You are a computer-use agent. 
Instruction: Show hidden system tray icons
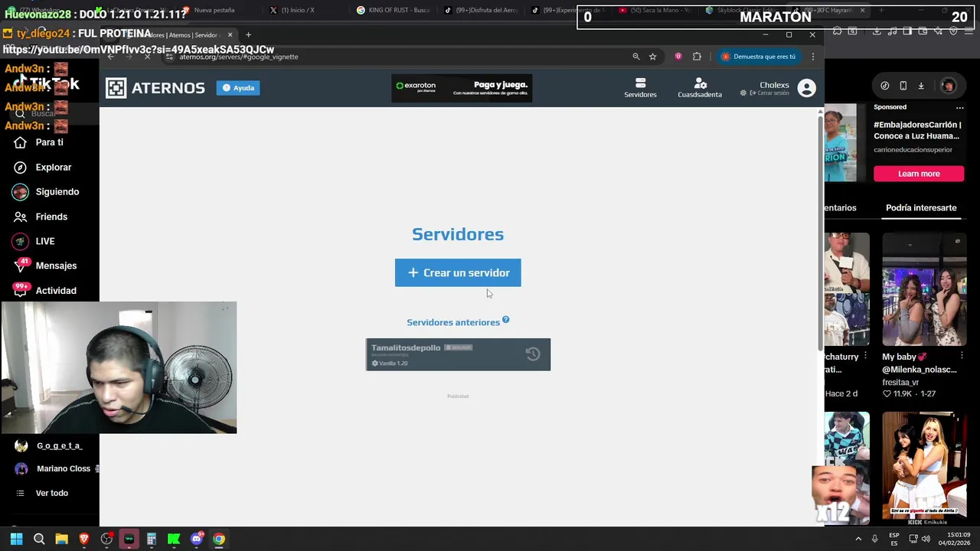(x=858, y=539)
